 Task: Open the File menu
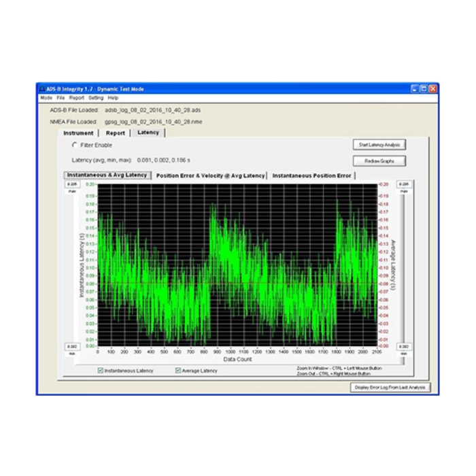pyautogui.click(x=61, y=98)
